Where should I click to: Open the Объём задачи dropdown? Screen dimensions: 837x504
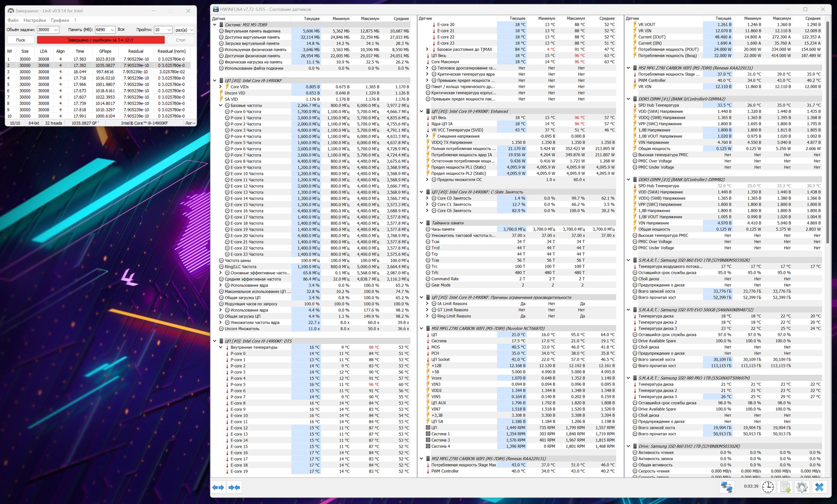click(56, 30)
